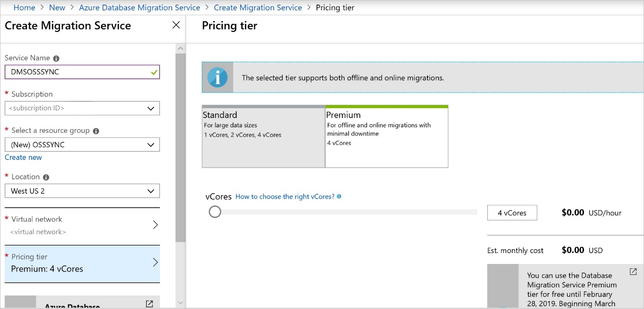The image size is (644, 309).
Task: Close the Create Migration Service blade
Action: (x=176, y=25)
